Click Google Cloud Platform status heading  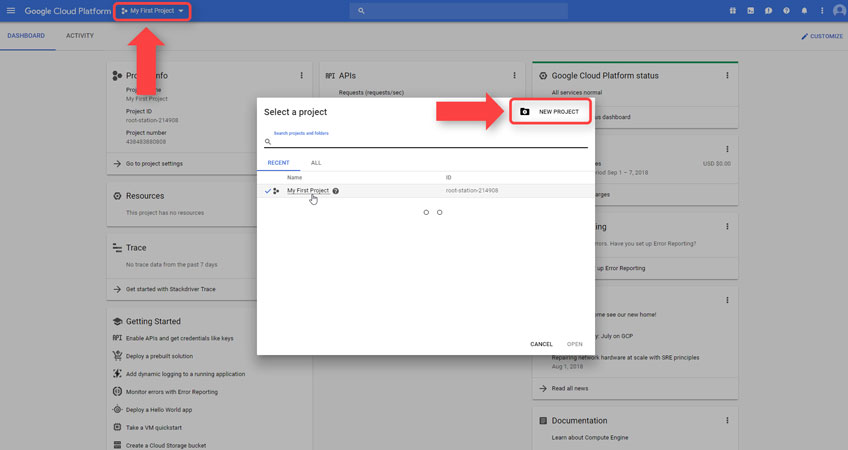(x=605, y=76)
